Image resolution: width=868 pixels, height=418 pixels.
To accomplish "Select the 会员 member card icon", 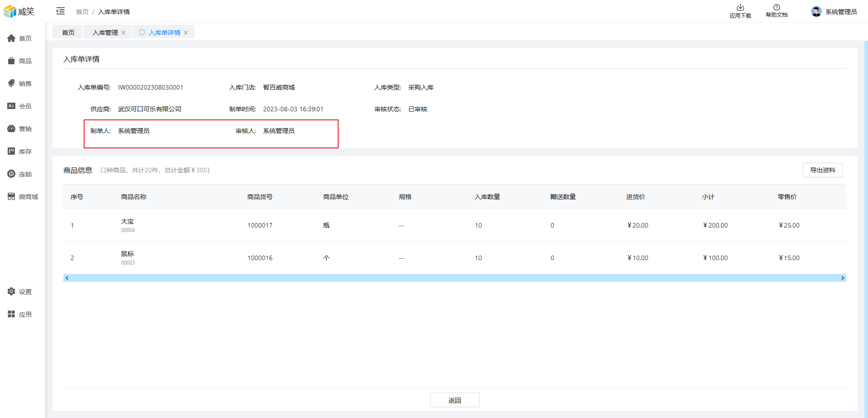I will tap(11, 106).
